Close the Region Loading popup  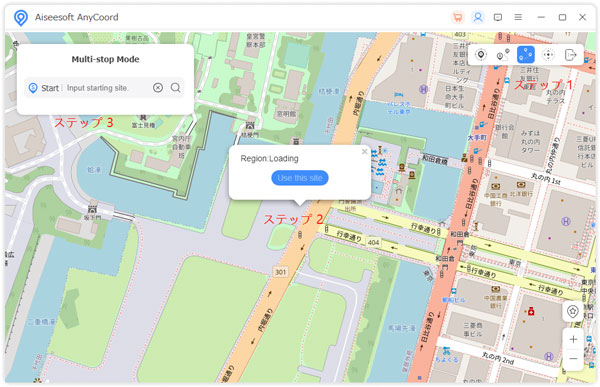(x=364, y=152)
